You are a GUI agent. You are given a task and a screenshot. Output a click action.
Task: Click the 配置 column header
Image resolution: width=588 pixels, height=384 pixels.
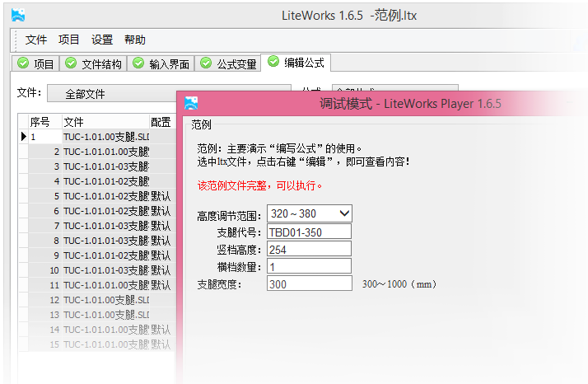pos(163,122)
